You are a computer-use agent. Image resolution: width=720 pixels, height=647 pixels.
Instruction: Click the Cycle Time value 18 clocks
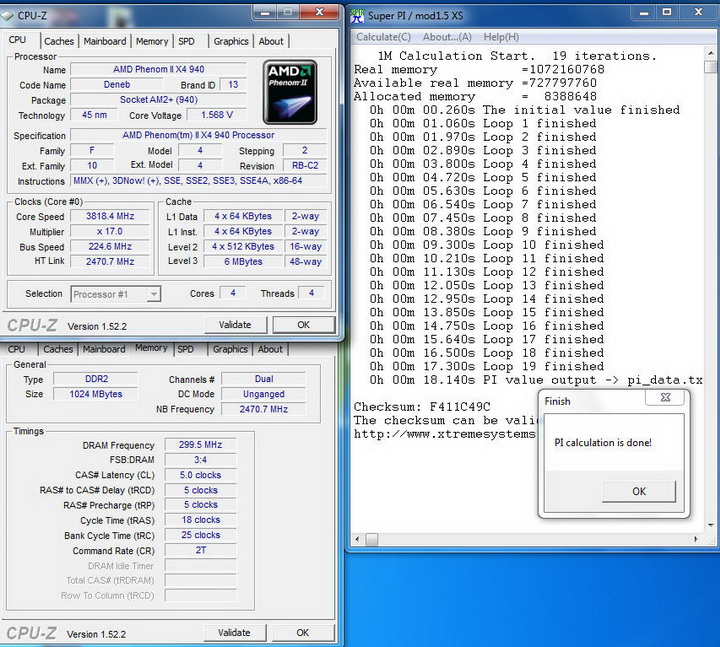tap(201, 520)
